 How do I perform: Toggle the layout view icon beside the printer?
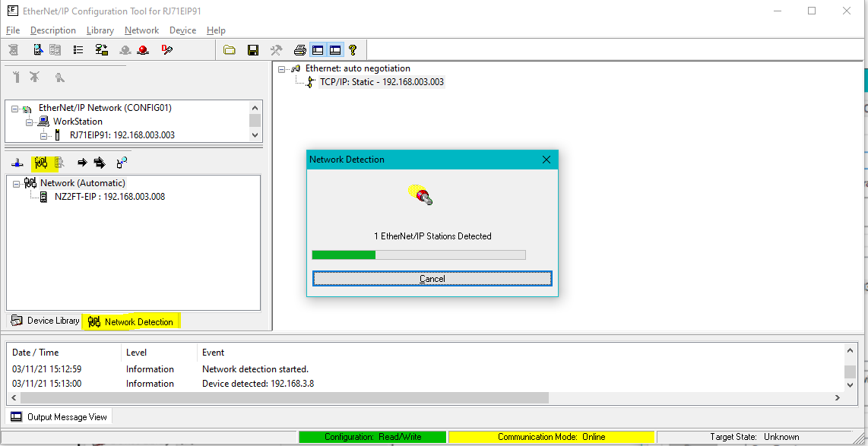pyautogui.click(x=318, y=50)
